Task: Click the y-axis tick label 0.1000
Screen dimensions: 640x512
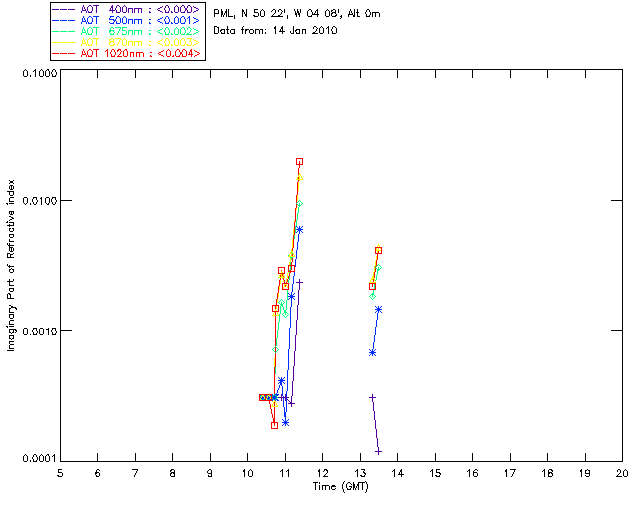Action: point(40,73)
